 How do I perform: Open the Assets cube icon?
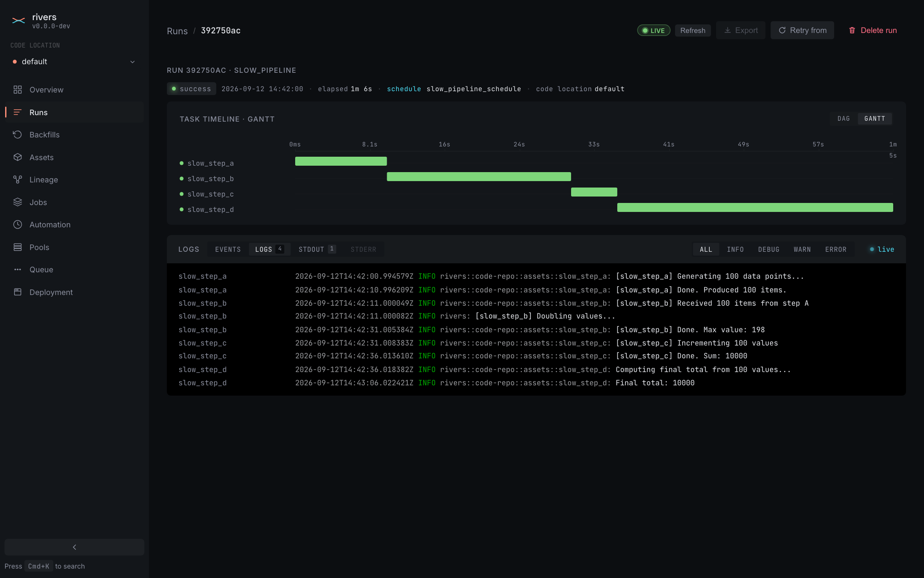click(x=18, y=157)
